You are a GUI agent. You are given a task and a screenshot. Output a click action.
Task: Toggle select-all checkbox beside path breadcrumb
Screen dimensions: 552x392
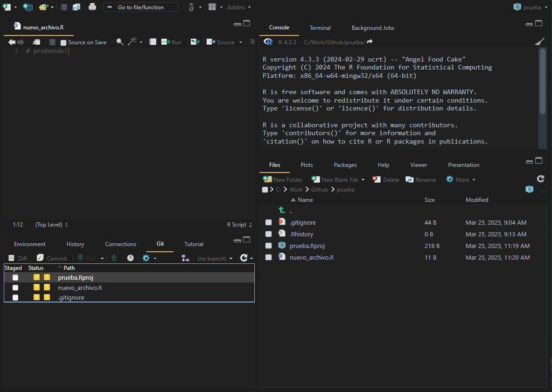pos(265,190)
